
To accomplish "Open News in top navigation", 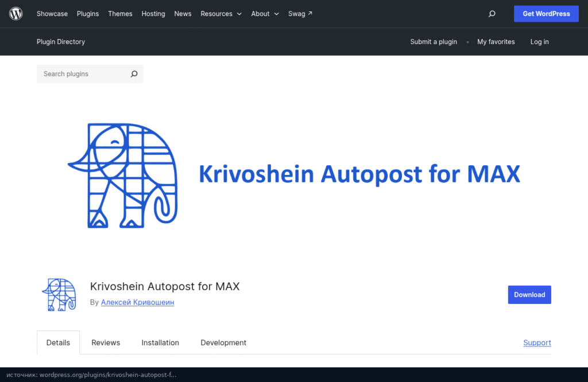I will (x=183, y=14).
